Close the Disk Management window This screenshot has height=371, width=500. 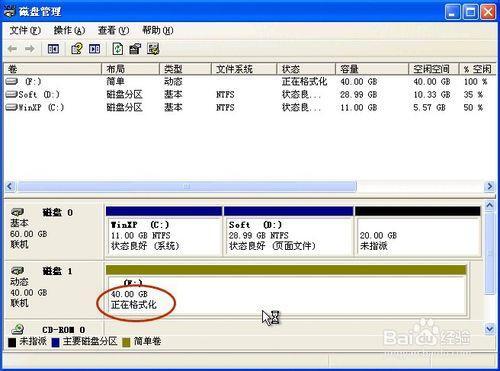pos(488,12)
